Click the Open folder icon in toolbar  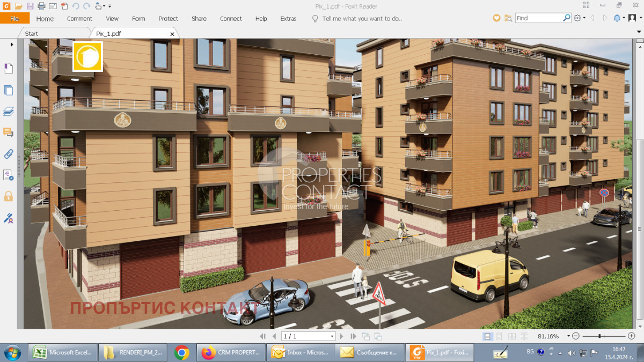click(18, 6)
